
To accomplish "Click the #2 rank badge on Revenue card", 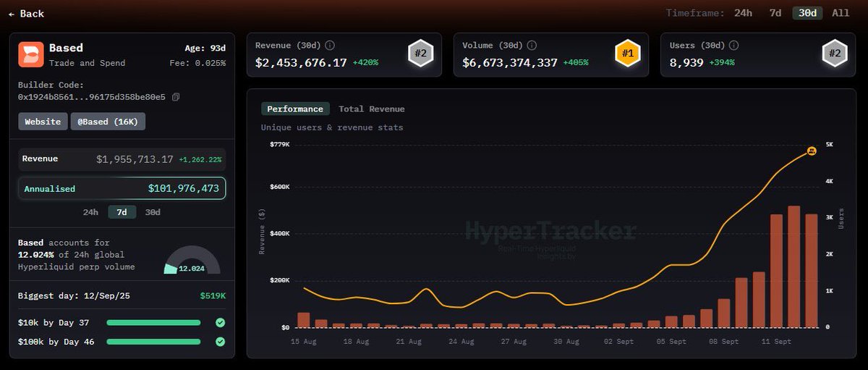I will point(420,54).
